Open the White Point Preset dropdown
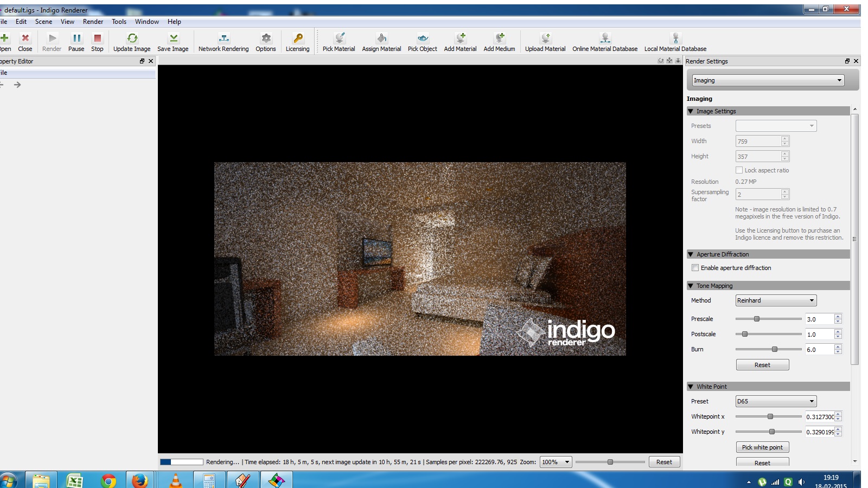The image size is (868, 488). point(776,401)
